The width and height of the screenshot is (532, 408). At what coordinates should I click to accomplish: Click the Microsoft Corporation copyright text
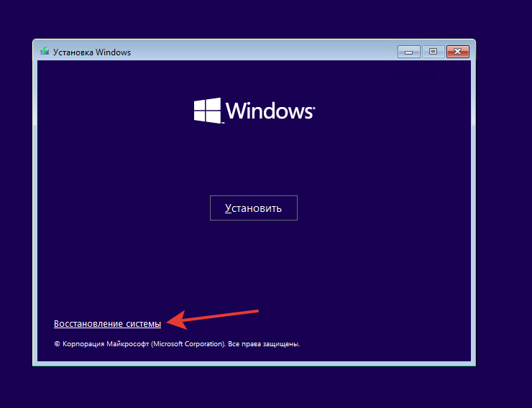tap(177, 344)
